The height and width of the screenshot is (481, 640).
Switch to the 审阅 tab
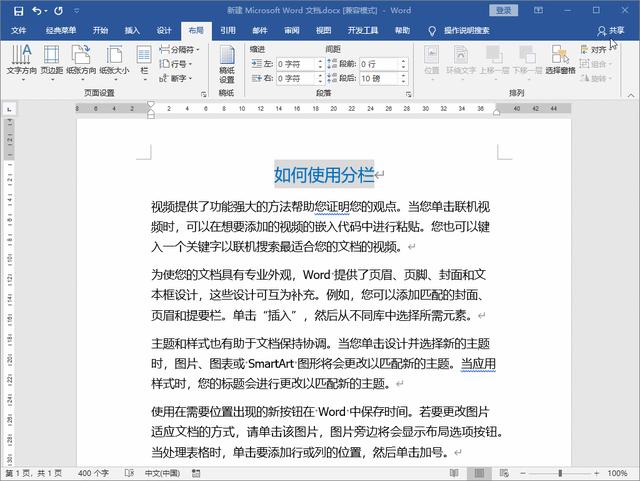pyautogui.click(x=291, y=30)
